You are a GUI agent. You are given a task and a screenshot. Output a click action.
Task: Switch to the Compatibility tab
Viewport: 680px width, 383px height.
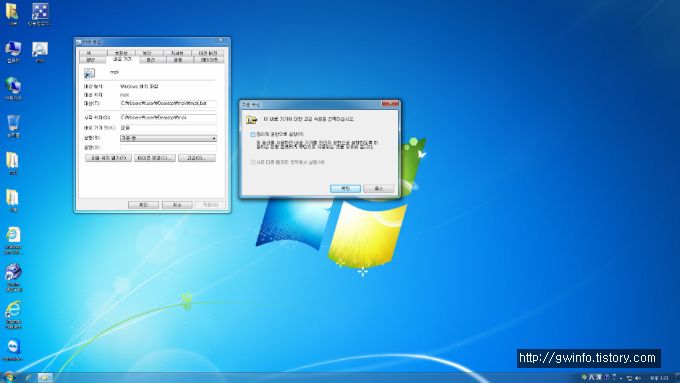pos(121,52)
